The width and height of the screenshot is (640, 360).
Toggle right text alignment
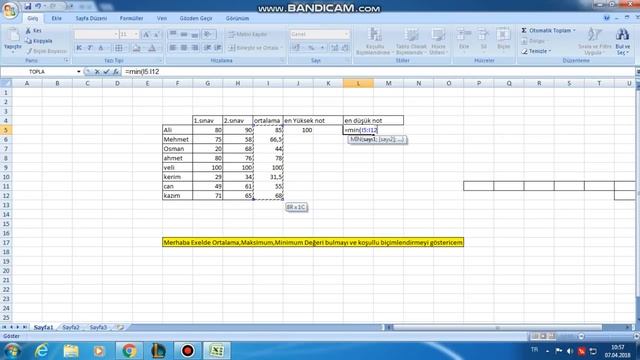click(195, 48)
